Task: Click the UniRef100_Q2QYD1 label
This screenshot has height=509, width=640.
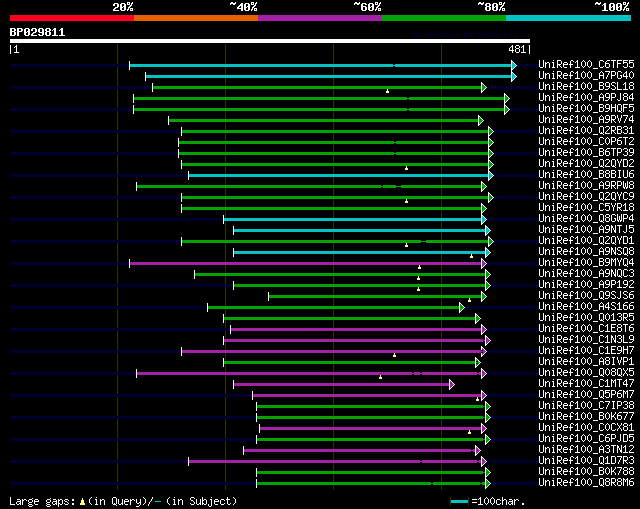Action: pos(586,240)
